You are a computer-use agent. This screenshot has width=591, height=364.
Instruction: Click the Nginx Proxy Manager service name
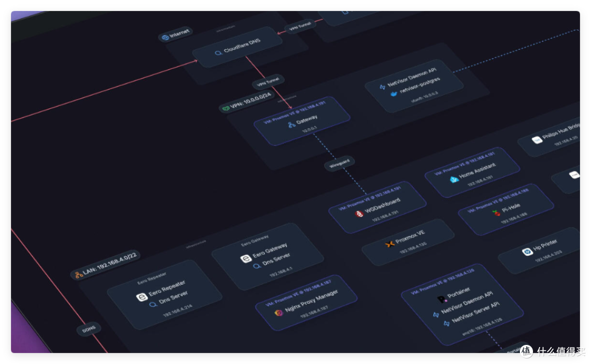pyautogui.click(x=311, y=301)
